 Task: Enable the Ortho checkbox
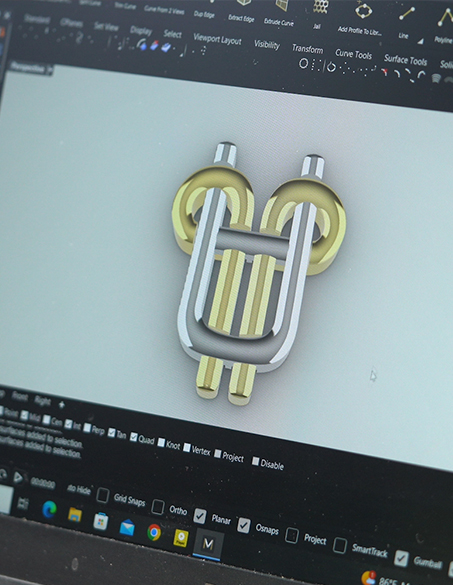(158, 506)
